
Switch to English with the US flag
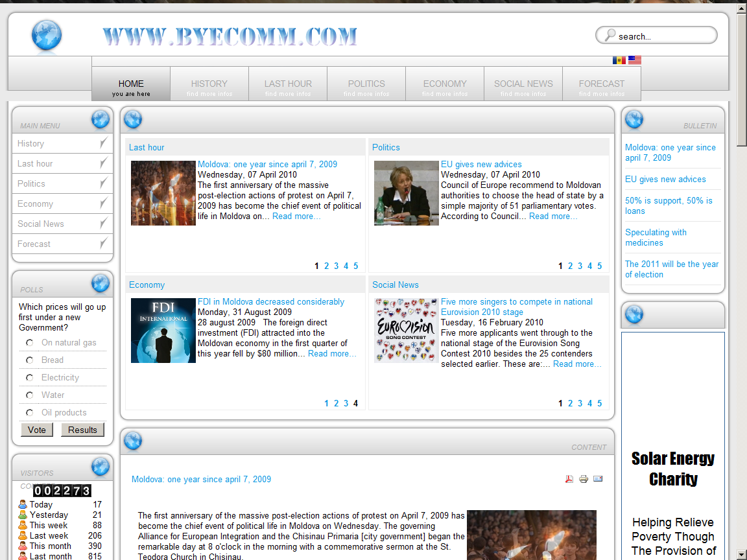click(635, 60)
